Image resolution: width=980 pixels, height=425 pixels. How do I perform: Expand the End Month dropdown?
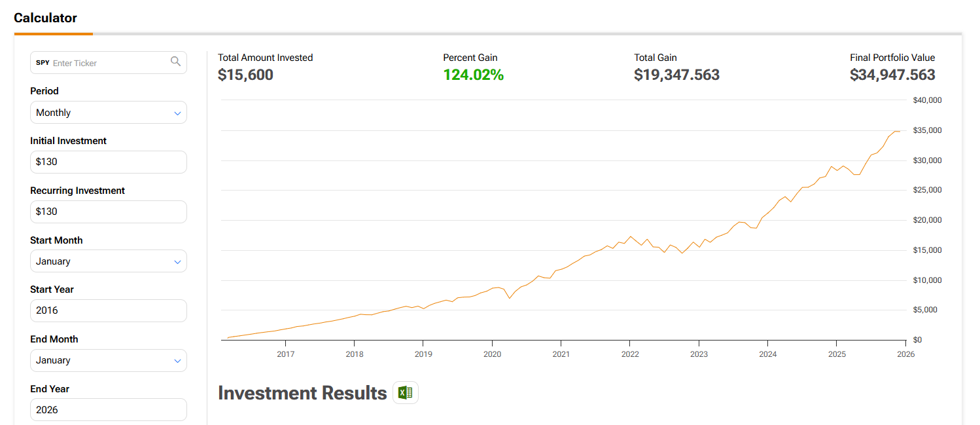[x=109, y=360]
